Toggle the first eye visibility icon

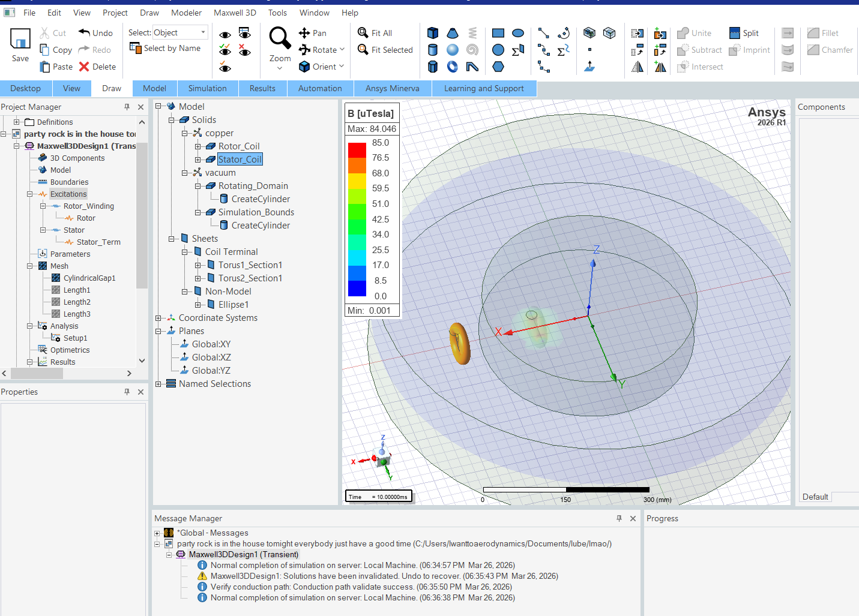[x=225, y=35]
